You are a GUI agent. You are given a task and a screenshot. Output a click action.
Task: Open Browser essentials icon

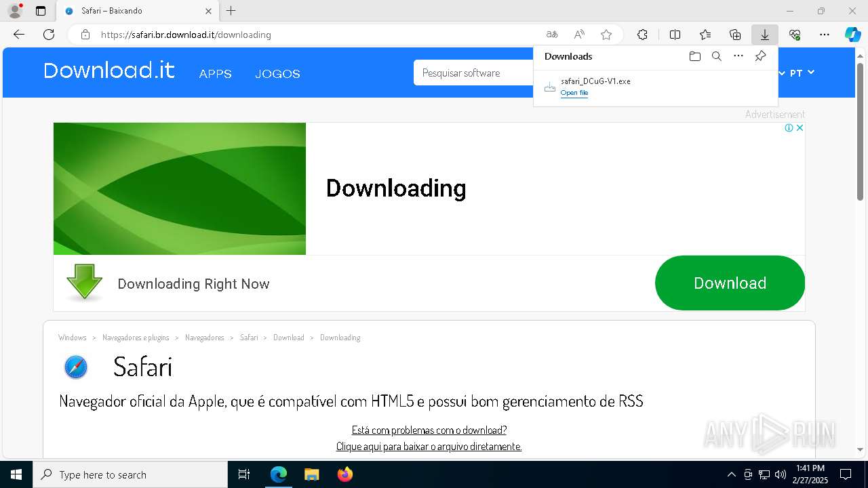pos(795,35)
